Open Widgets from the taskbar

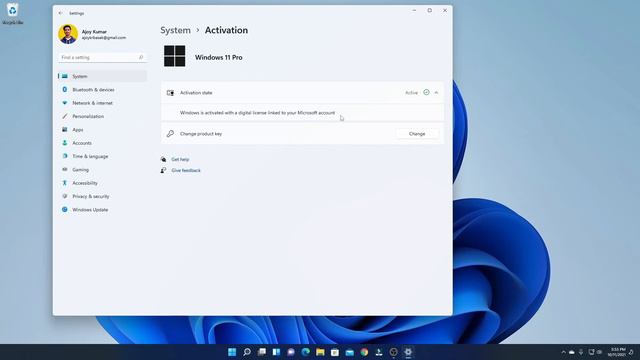(276, 352)
